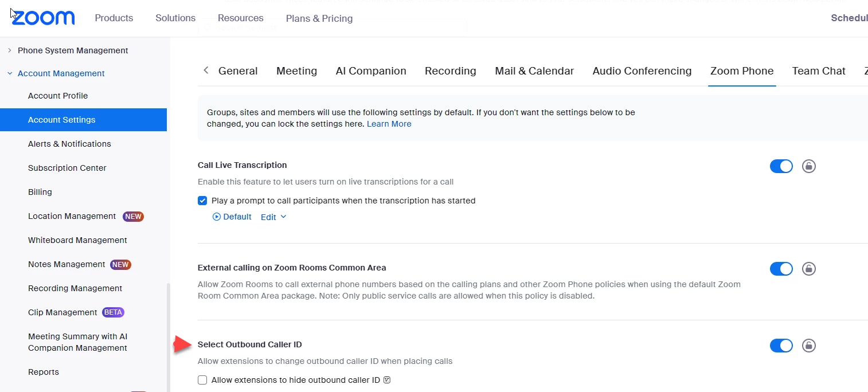Switch to the Recording tab
Viewport: 868px width, 392px height.
point(450,71)
